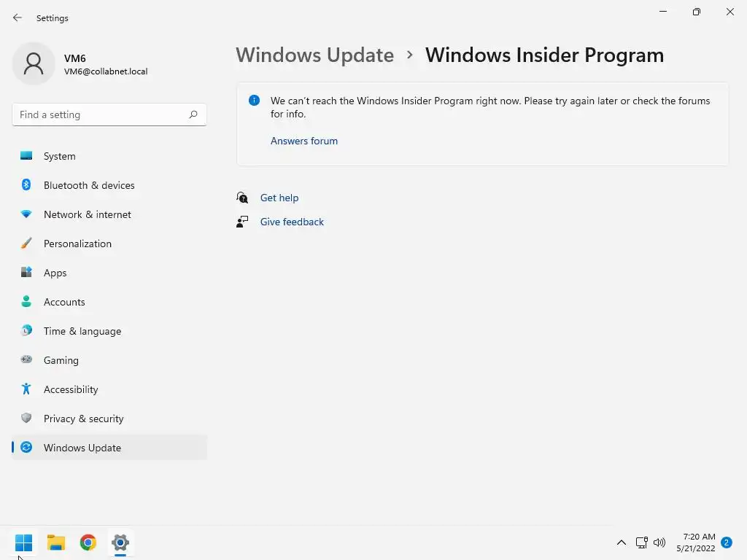
Task: Click the Give feedback link
Action: pyautogui.click(x=292, y=222)
